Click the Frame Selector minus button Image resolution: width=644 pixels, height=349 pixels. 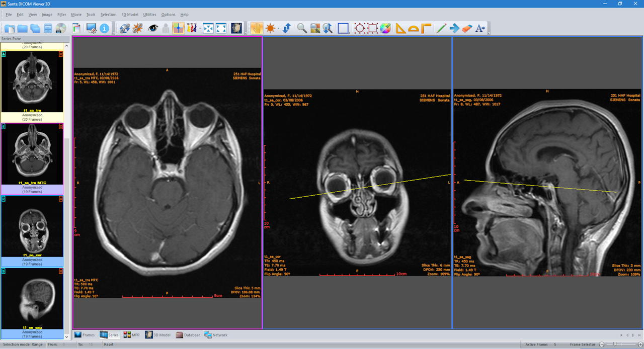coord(601,344)
